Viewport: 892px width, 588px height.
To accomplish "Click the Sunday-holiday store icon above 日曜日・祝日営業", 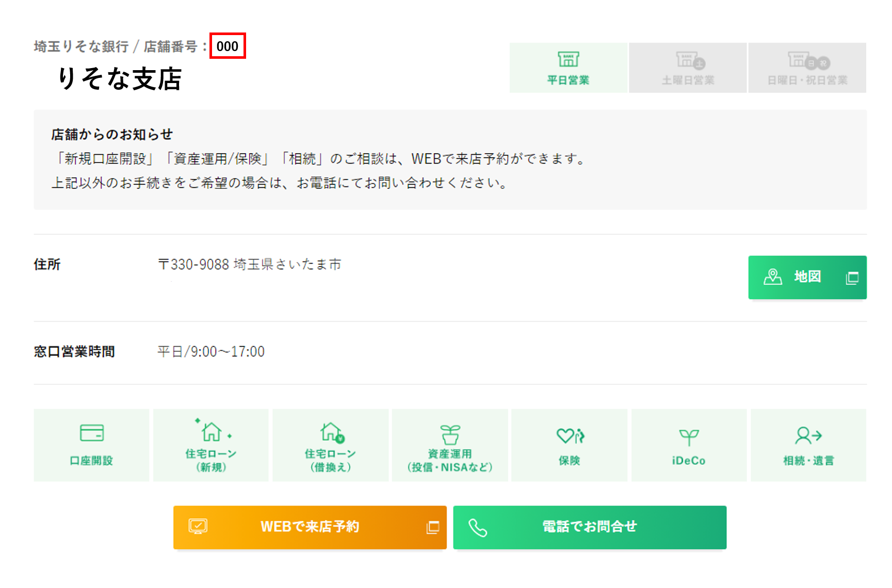I will pos(808,60).
